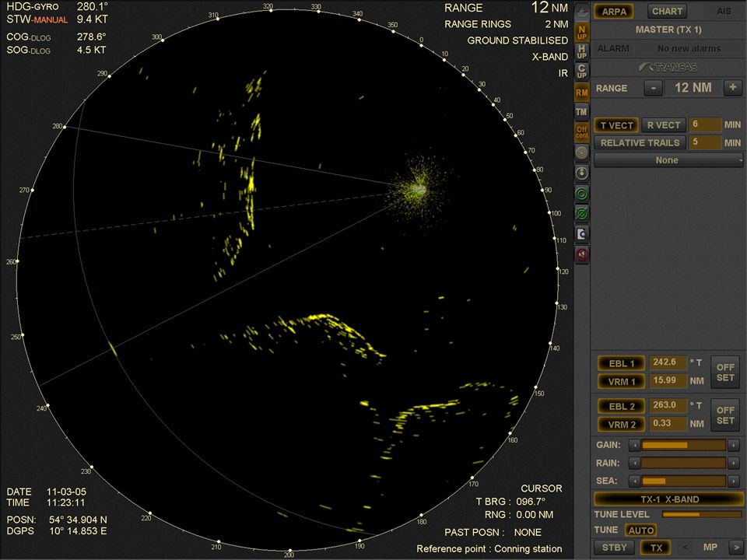Click the 12 NM range value display
The height and width of the screenshot is (560, 747).
point(693,88)
